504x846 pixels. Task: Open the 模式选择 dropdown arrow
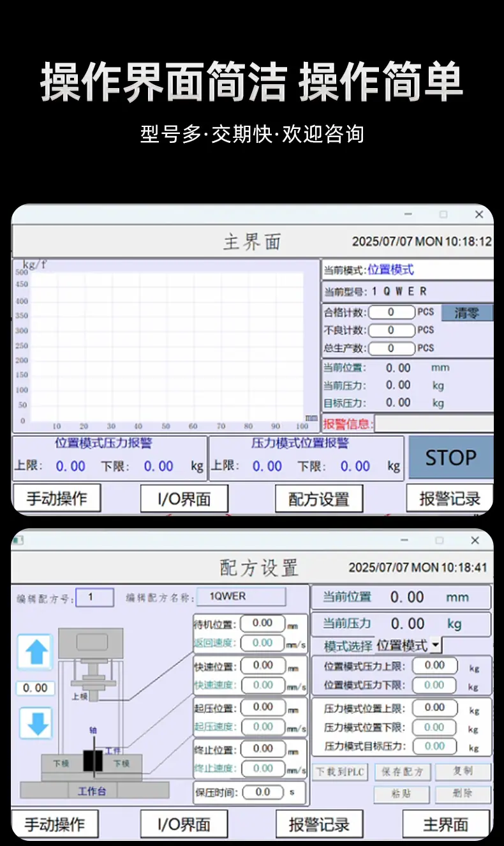click(436, 645)
